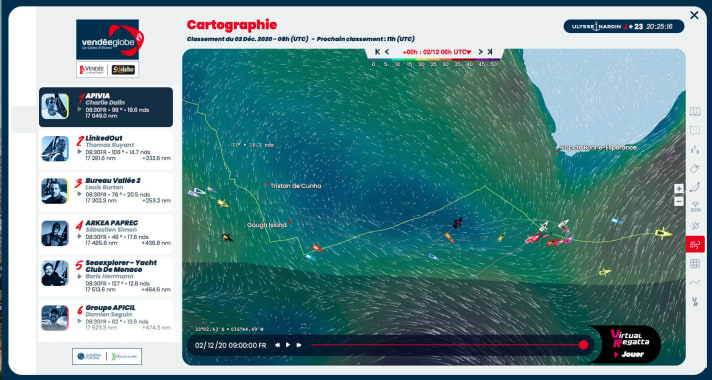The image size is (712, 380).
Task: Click play arrow in Bureau Vallée 2 card
Action: [x=80, y=194]
